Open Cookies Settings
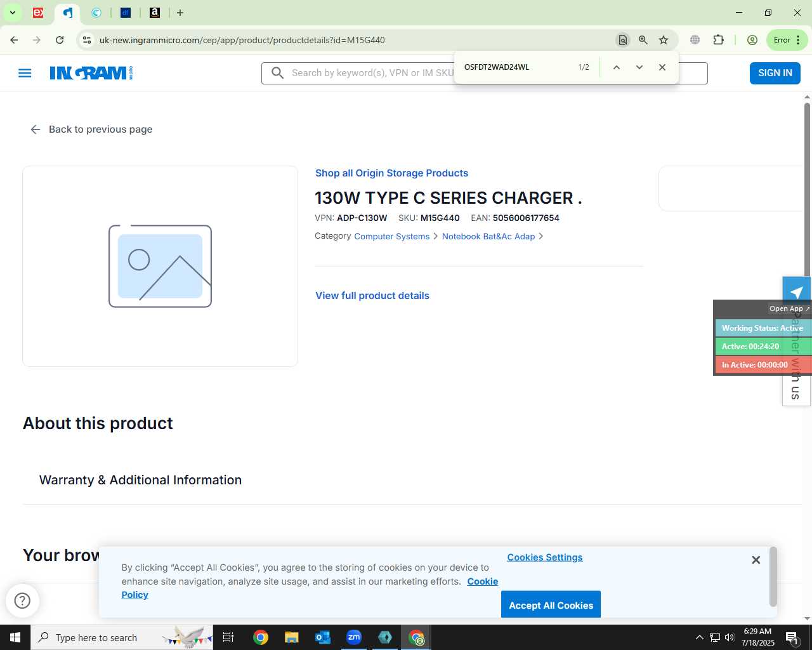 (x=544, y=557)
